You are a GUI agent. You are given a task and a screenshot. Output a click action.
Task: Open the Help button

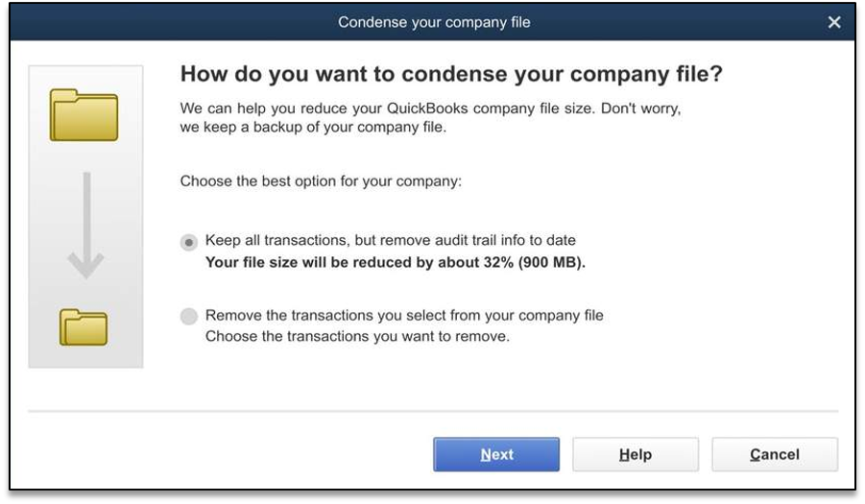(x=636, y=454)
